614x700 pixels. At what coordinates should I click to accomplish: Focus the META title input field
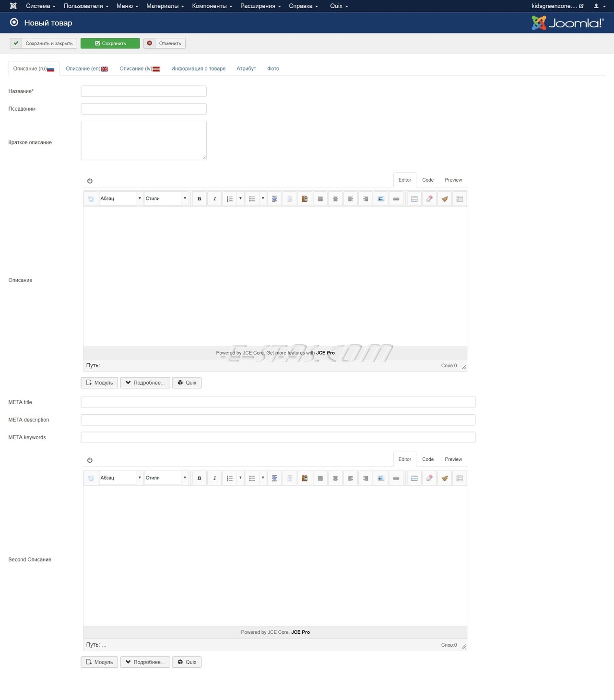tap(278, 402)
